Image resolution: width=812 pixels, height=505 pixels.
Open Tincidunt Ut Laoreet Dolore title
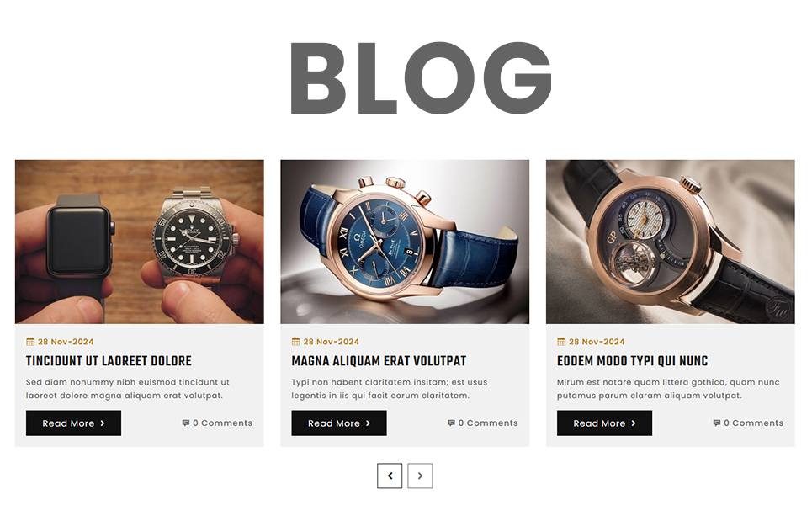(x=109, y=361)
